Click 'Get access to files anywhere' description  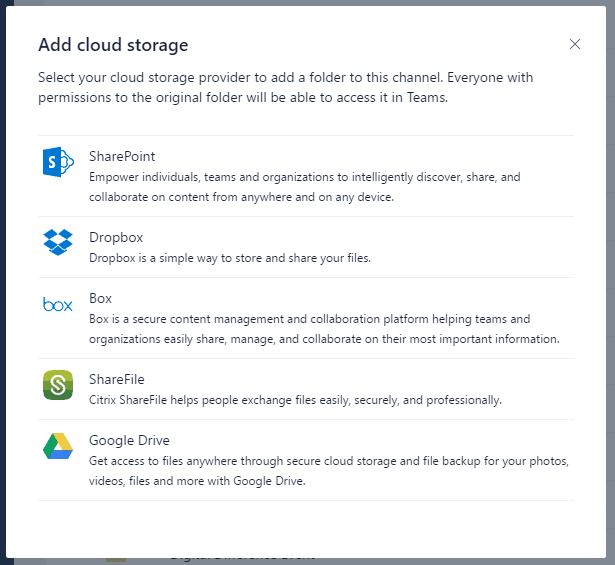pos(329,471)
